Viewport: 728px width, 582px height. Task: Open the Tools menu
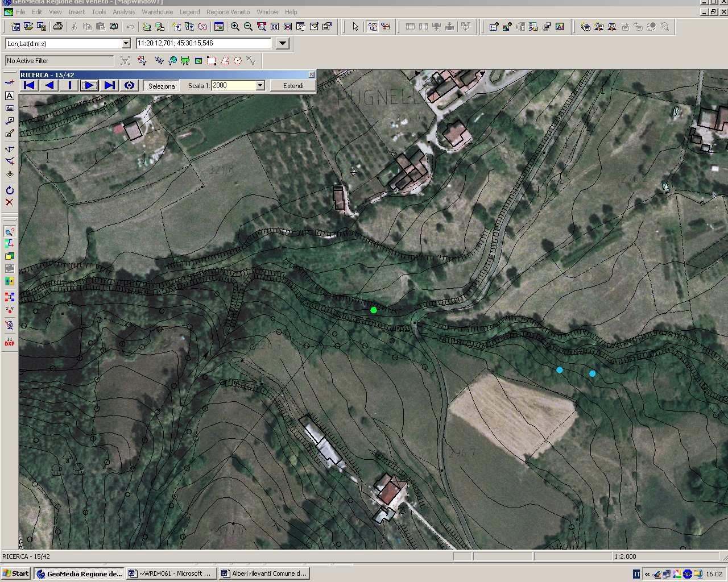[x=99, y=12]
